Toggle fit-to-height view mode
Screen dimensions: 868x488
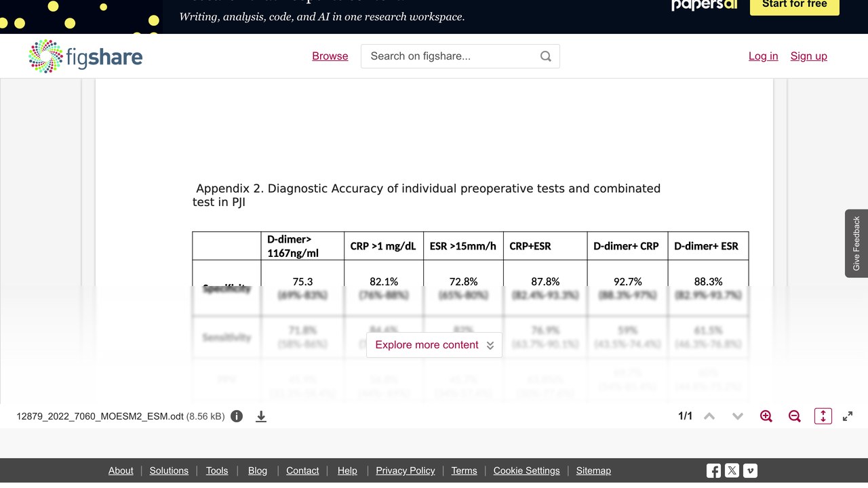coord(823,416)
